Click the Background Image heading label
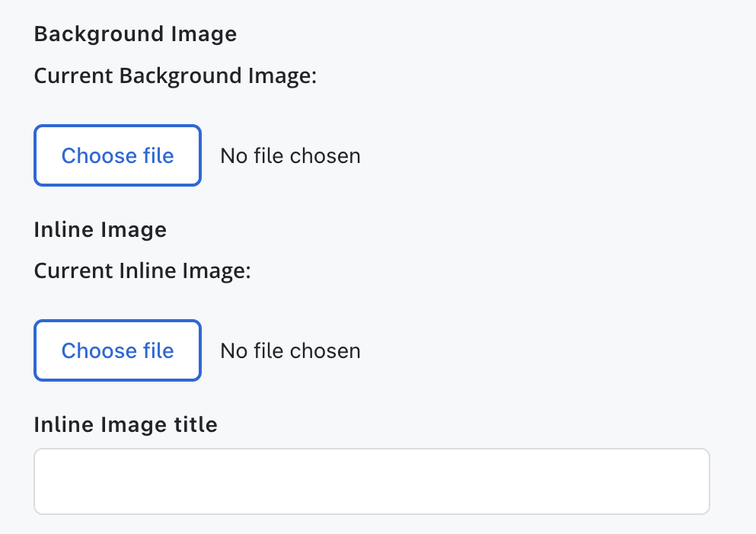This screenshot has height=534, width=756. [136, 34]
